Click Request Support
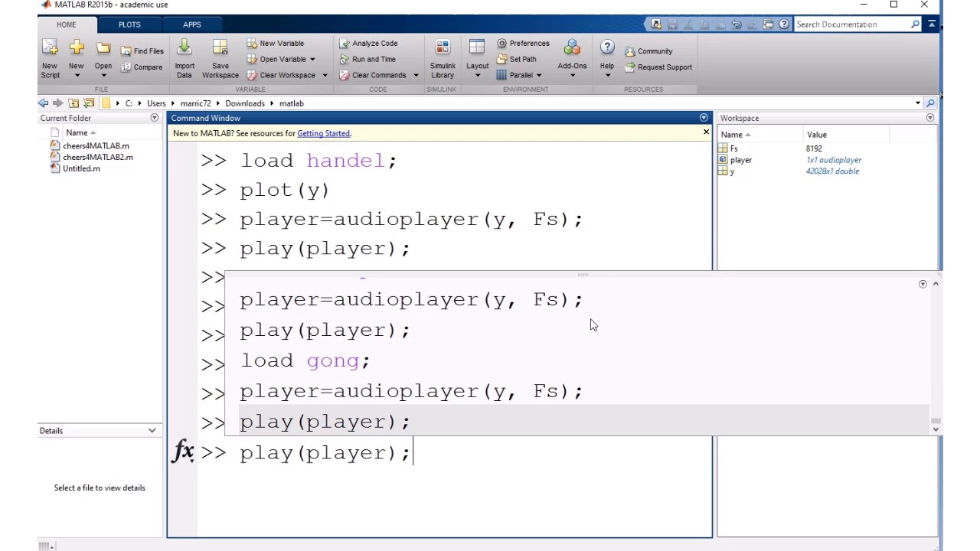The width and height of the screenshot is (980, 551). [x=658, y=67]
